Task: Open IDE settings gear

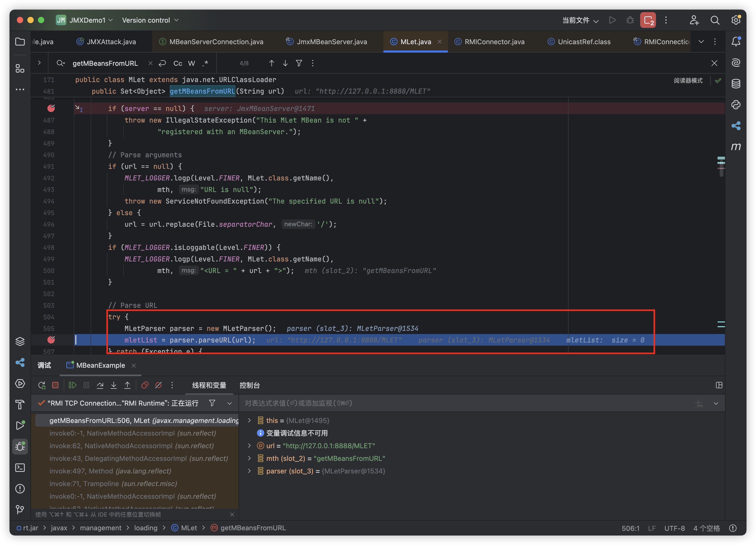Action: (x=736, y=20)
